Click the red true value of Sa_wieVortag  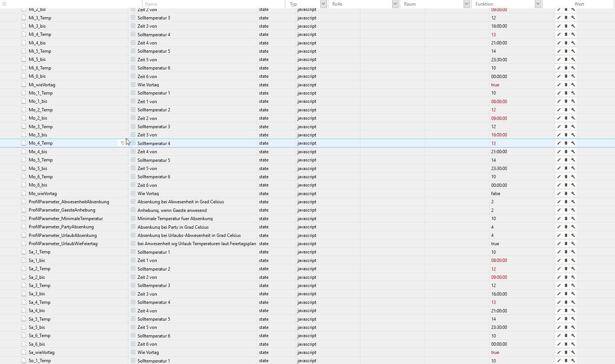(x=495, y=352)
